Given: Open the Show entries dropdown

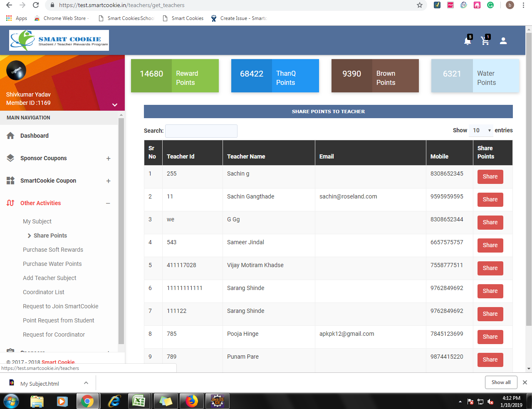Looking at the screenshot, I should click(x=481, y=131).
